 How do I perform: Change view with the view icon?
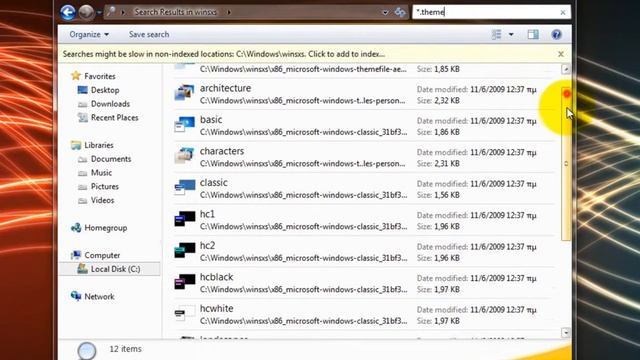click(496, 34)
